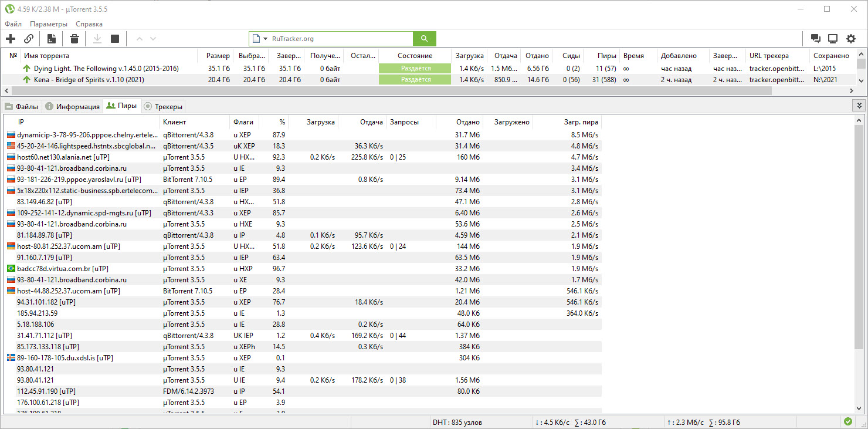
Task: Select peer 81.184.89.78 [uTP]
Action: pos(44,235)
